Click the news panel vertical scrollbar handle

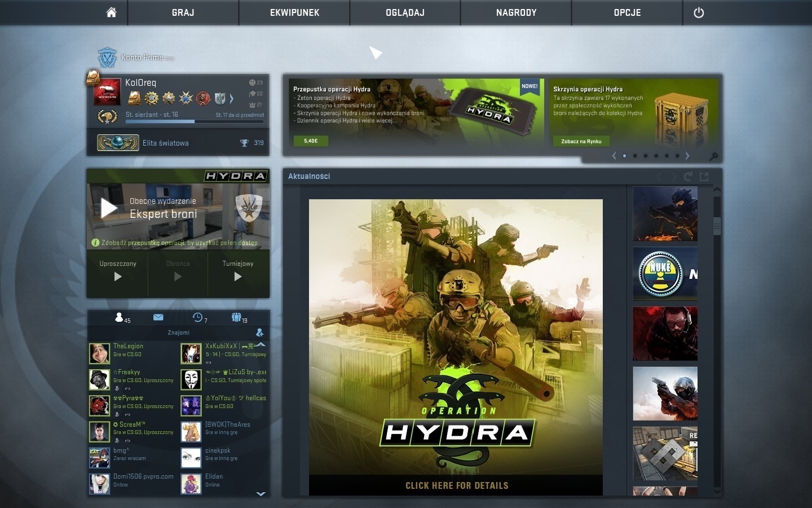717,226
